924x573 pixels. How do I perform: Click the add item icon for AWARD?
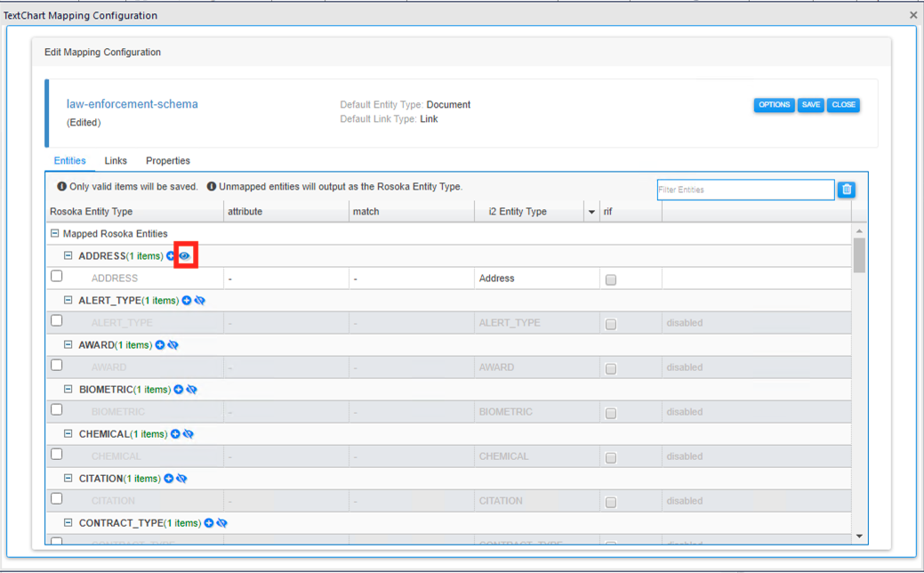(162, 344)
